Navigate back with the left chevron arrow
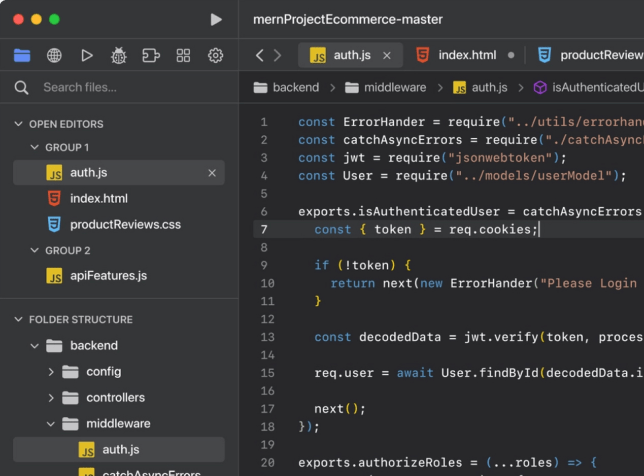This screenshot has width=644, height=476. [x=260, y=55]
